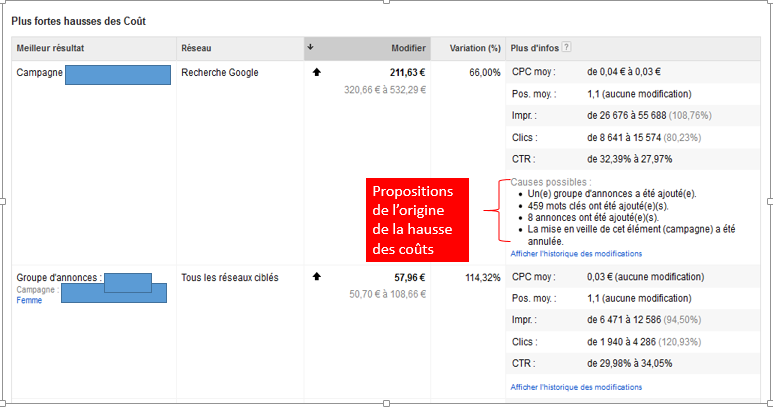
Task: Click the La mise en veille bullet
Action: [x=631, y=235]
